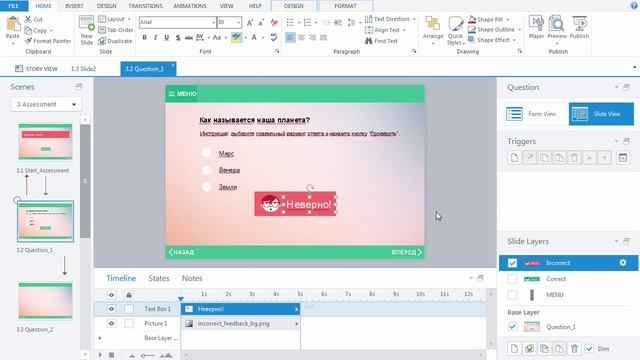Click the Paste icon
The image size is (640, 360).
[x=13, y=24]
